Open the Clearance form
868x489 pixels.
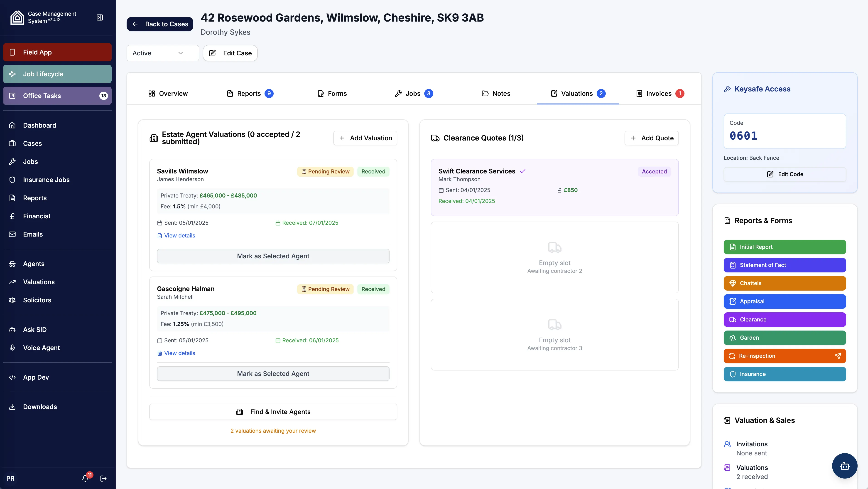785,320
